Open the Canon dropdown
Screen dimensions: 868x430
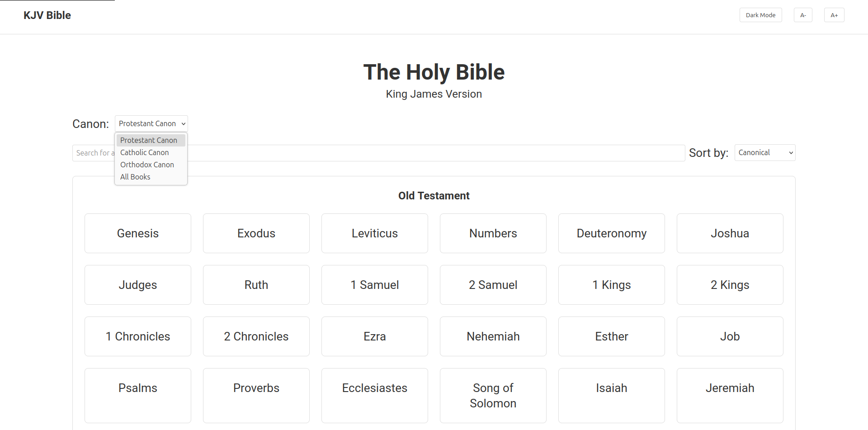151,123
